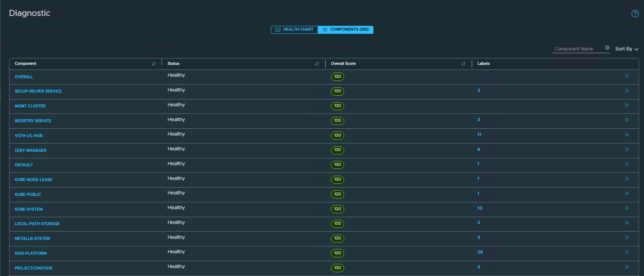Show the 1 label for DEFAULT
The width and height of the screenshot is (644, 276).
pyautogui.click(x=478, y=164)
